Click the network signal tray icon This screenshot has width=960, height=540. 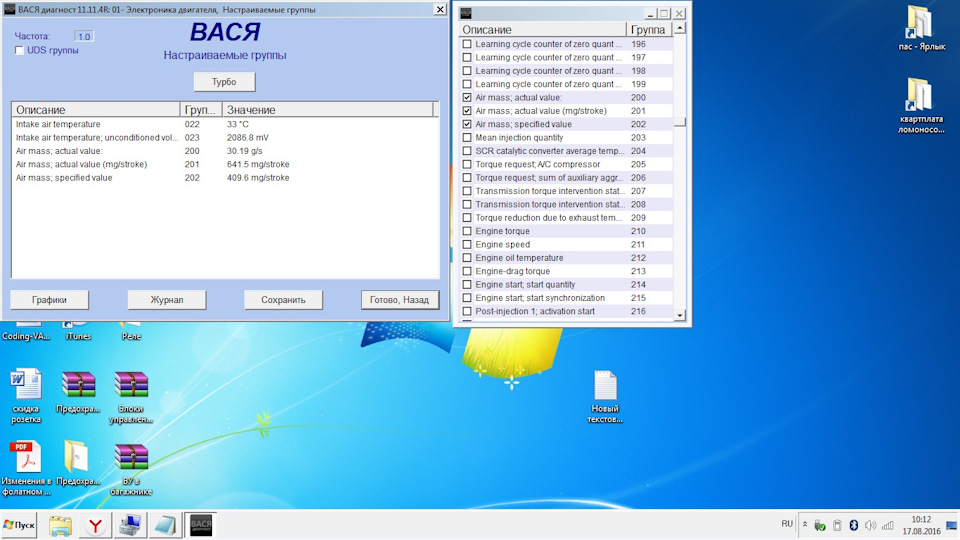coord(888,525)
